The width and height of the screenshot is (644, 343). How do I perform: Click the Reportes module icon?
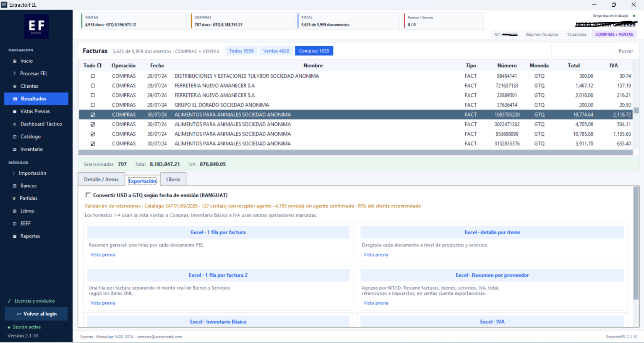(x=15, y=236)
